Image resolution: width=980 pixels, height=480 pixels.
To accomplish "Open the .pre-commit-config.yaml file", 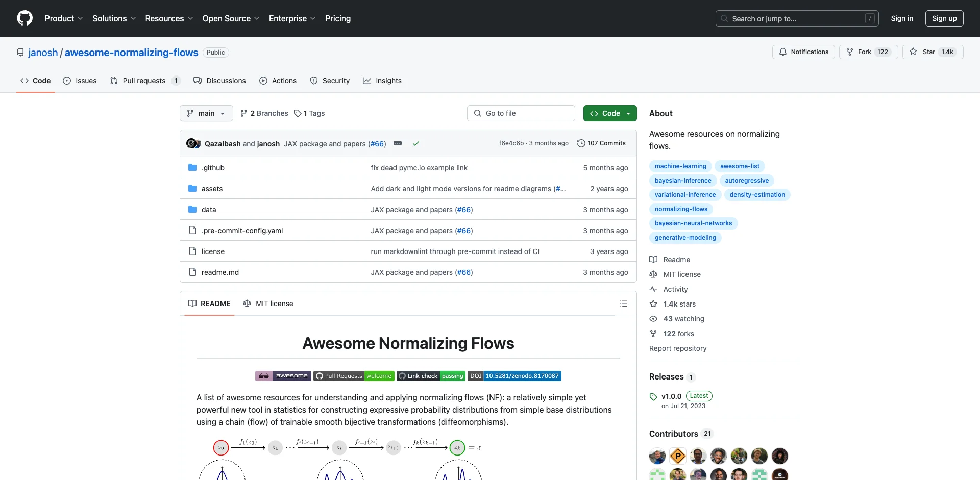I will (x=242, y=231).
